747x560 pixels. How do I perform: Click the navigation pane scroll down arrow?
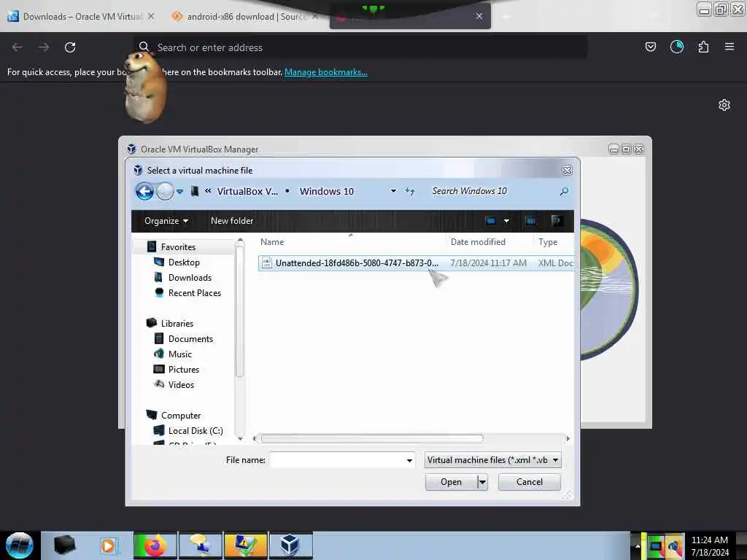[x=240, y=438]
